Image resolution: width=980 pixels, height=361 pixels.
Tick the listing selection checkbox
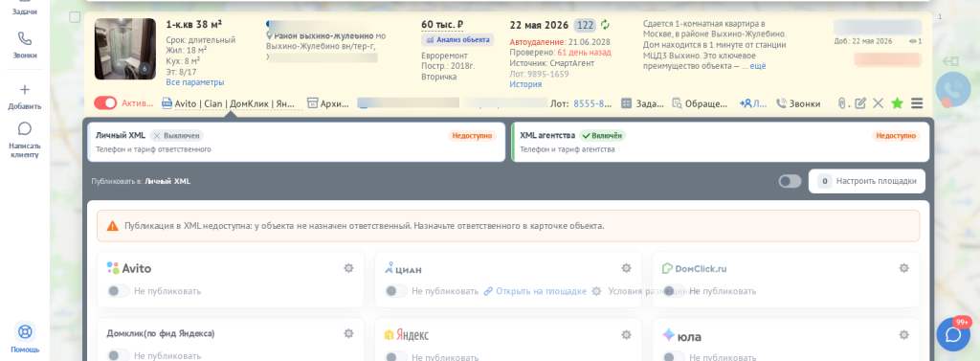[75, 17]
